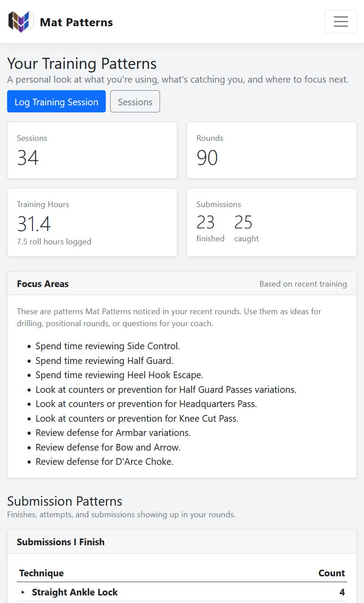Open the Sessions button
Viewport: 364px width, 603px height.
point(135,101)
